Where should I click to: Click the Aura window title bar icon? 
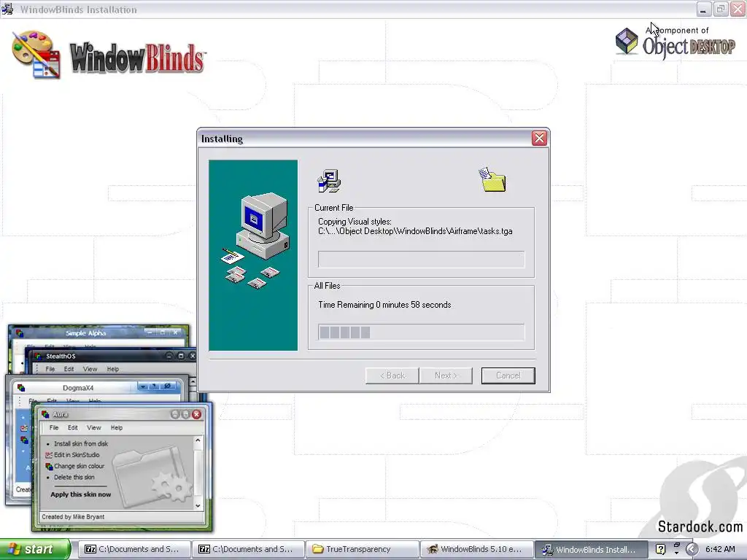[x=45, y=414]
